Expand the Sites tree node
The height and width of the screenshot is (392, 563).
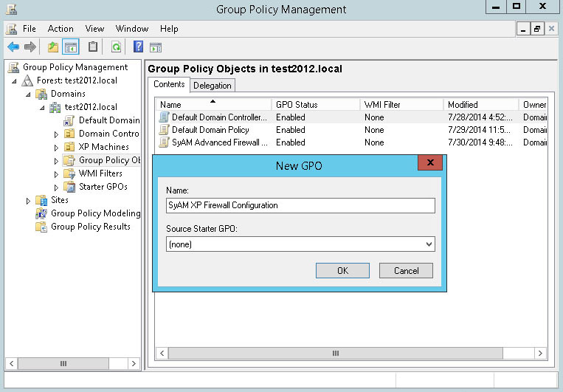[x=29, y=200]
